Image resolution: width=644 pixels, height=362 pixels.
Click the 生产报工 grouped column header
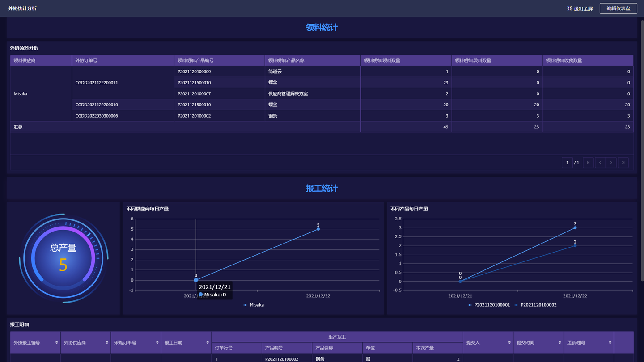tap(337, 337)
